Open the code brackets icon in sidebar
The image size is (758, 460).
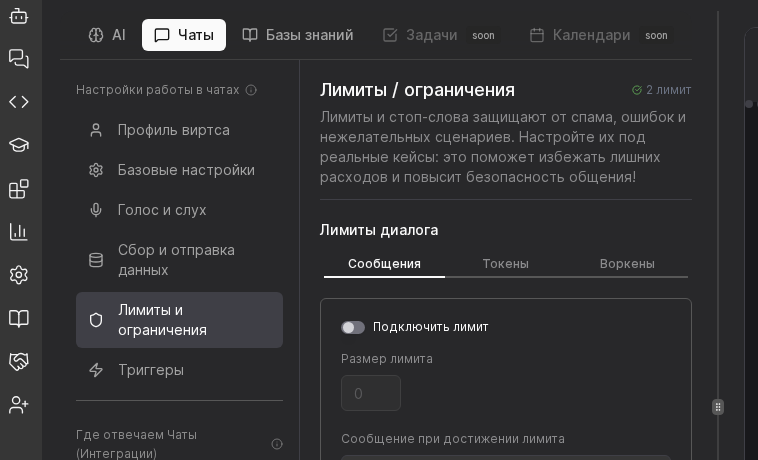point(19,102)
